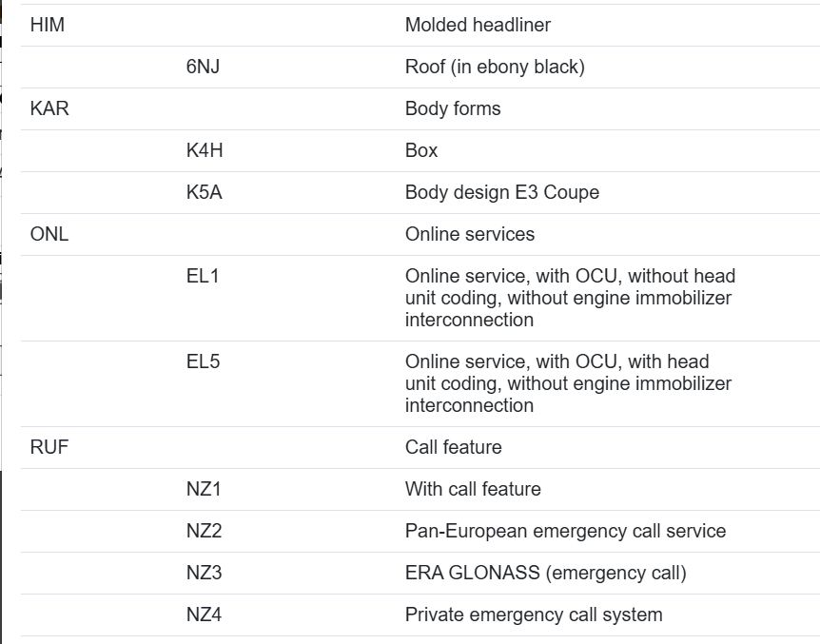Select Roof (in ebony black) text

(x=495, y=67)
